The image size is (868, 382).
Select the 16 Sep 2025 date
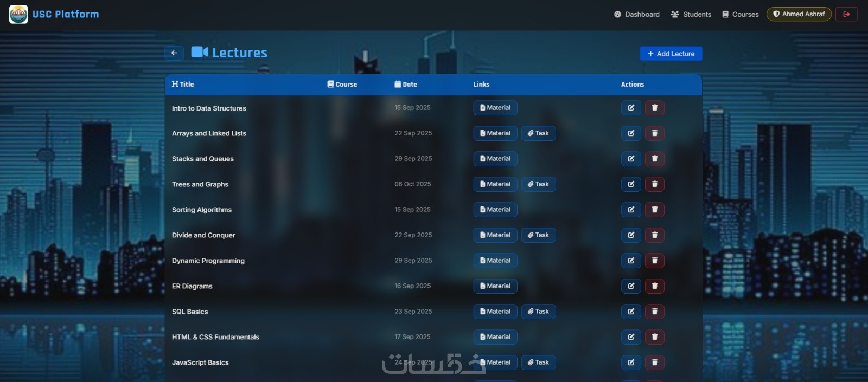[413, 286]
